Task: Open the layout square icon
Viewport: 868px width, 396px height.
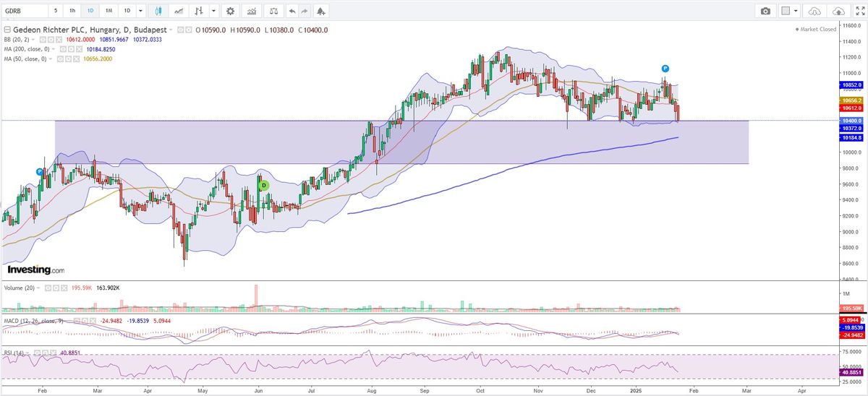Action: pyautogui.click(x=786, y=11)
